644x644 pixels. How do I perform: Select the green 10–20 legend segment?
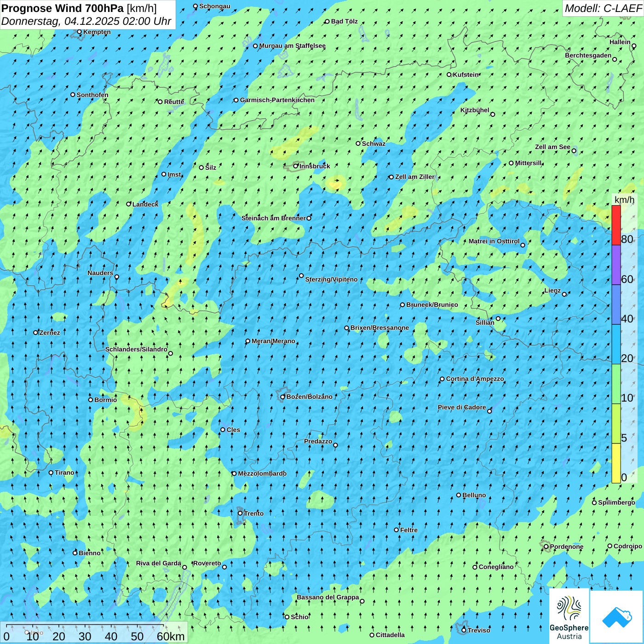click(616, 384)
